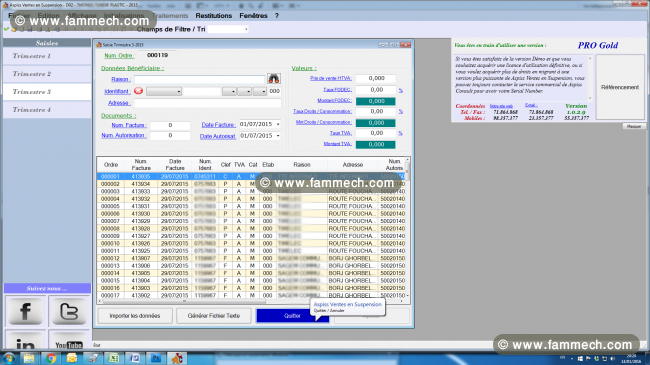Click the Référencement button
Image resolution: width=650 pixels, height=365 pixels.
tap(620, 88)
